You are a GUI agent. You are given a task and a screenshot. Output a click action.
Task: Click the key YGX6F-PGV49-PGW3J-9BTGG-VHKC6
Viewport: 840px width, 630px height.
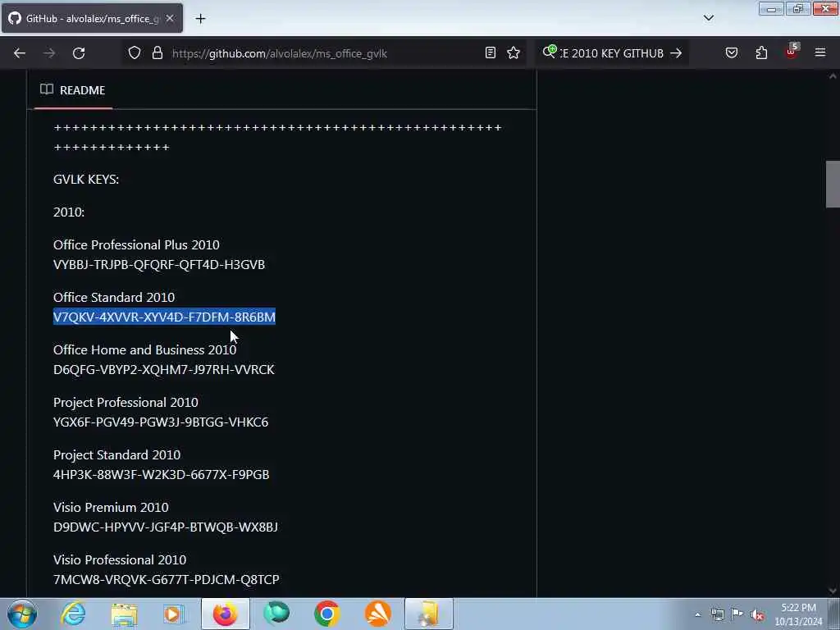point(161,422)
